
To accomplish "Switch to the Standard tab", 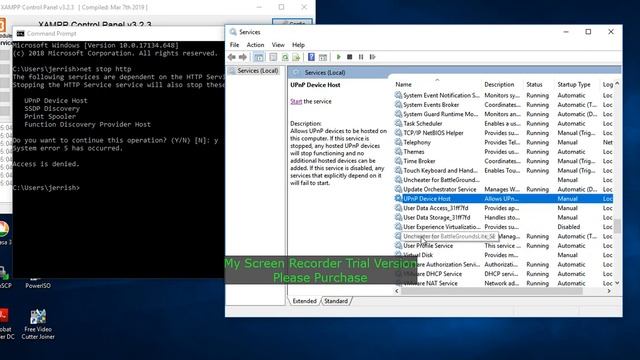I will tap(336, 301).
